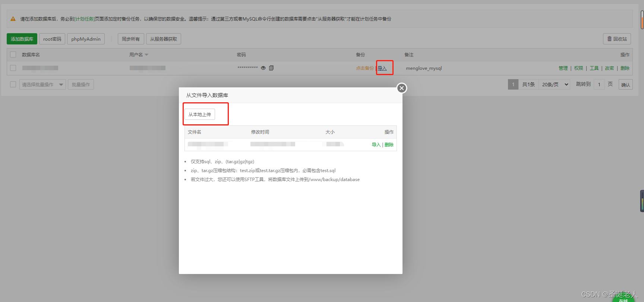Click the 导入 link in backup column
This screenshot has height=302, width=644.
coord(382,68)
